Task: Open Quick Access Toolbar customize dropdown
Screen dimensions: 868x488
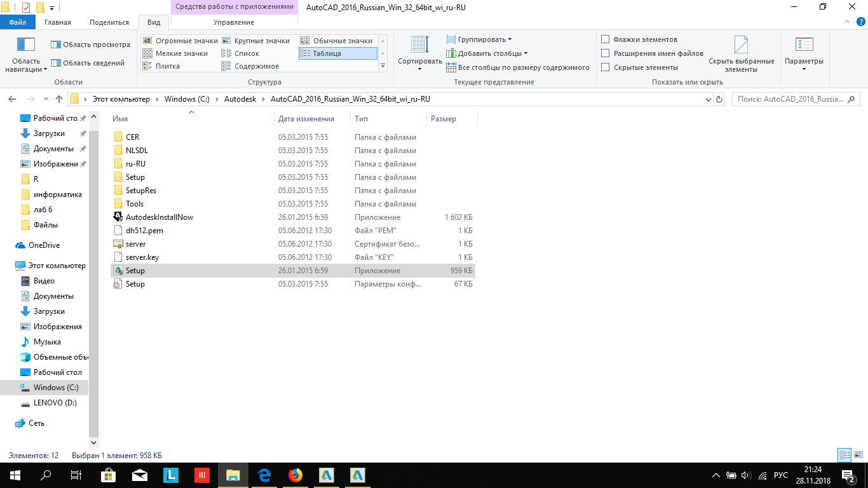Action: pos(51,8)
